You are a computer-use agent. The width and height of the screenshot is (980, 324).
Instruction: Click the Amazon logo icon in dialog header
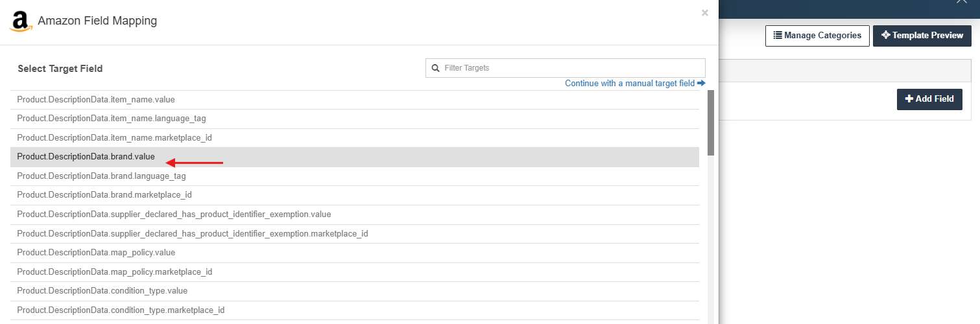coord(21,21)
